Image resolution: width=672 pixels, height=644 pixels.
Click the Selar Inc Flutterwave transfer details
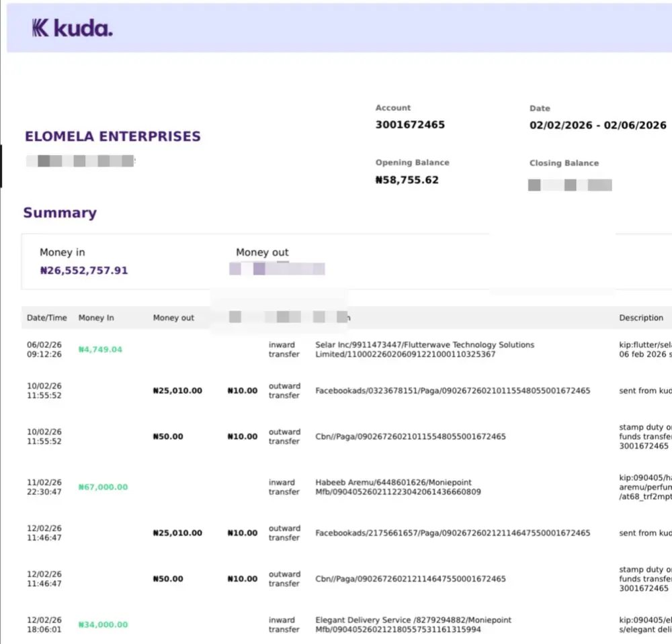point(425,349)
